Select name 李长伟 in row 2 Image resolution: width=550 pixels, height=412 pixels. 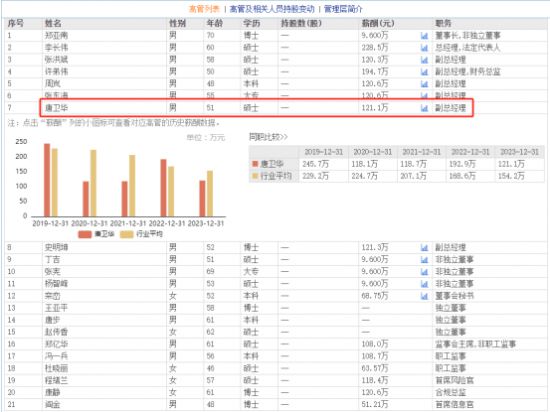click(x=56, y=48)
